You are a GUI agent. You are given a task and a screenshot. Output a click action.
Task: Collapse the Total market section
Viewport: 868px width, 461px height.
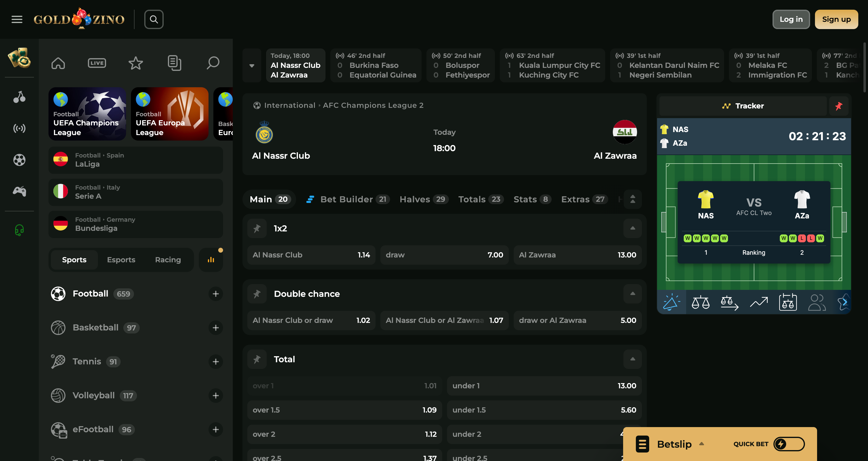(633, 359)
